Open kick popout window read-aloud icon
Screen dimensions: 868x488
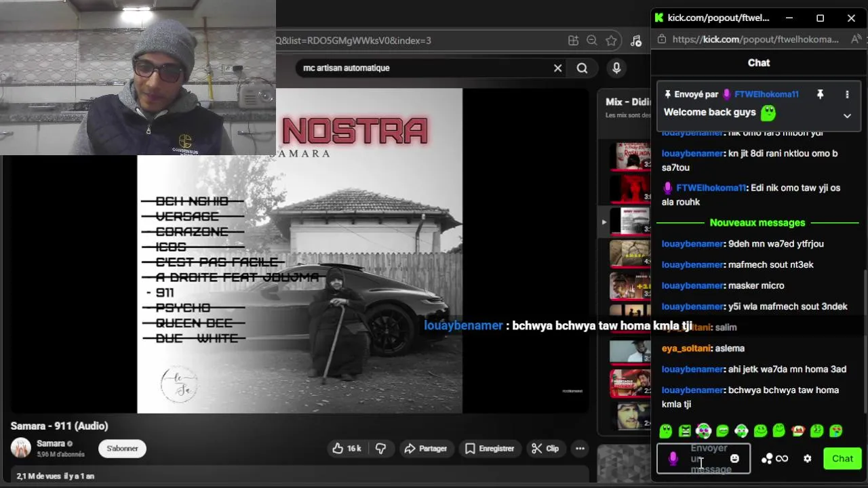[x=855, y=39]
